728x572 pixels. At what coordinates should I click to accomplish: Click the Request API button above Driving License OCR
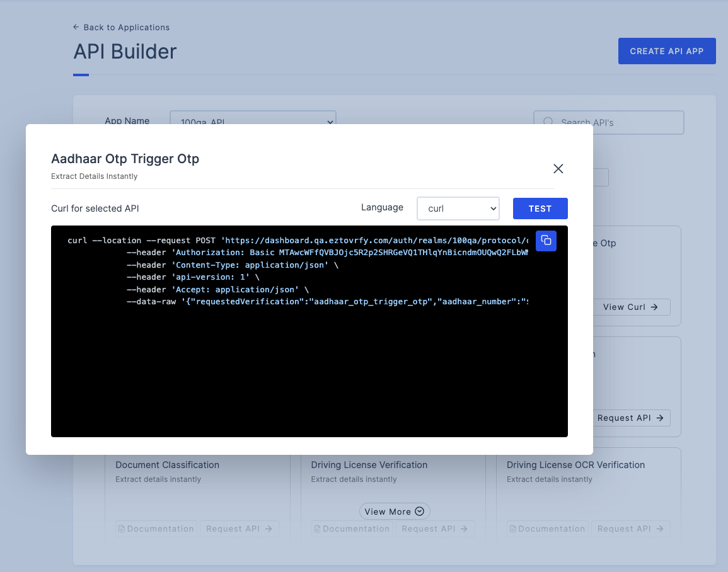tap(630, 418)
